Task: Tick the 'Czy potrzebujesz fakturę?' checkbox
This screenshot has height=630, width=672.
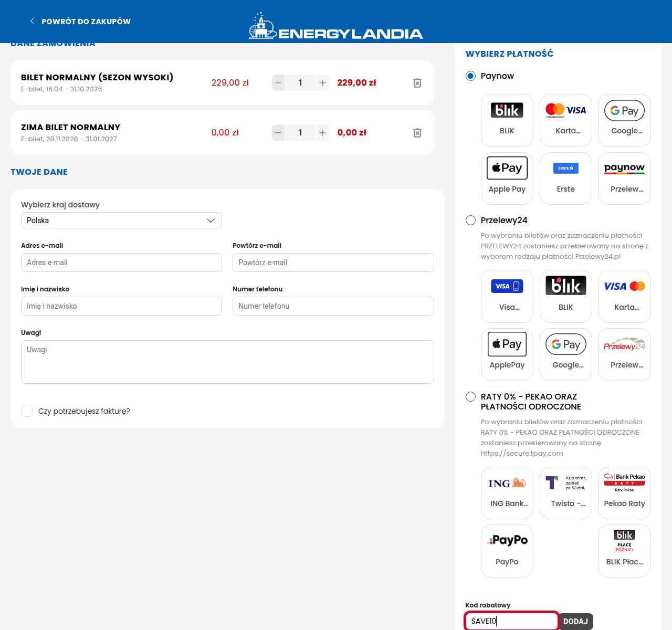Action: pos(27,411)
